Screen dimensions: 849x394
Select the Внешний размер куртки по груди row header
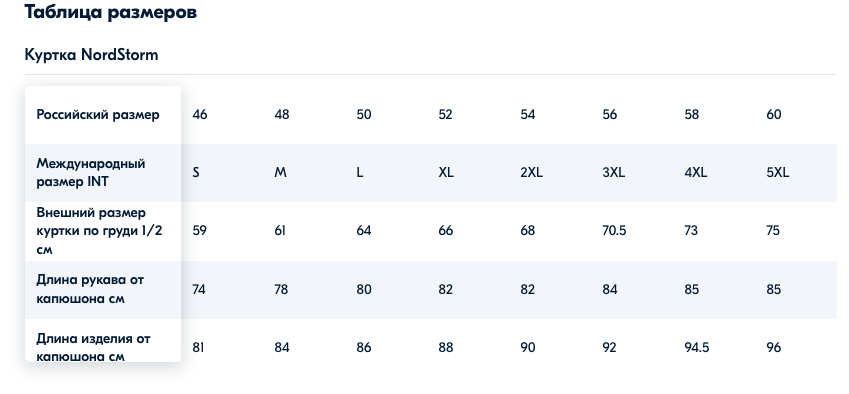pyautogui.click(x=100, y=231)
